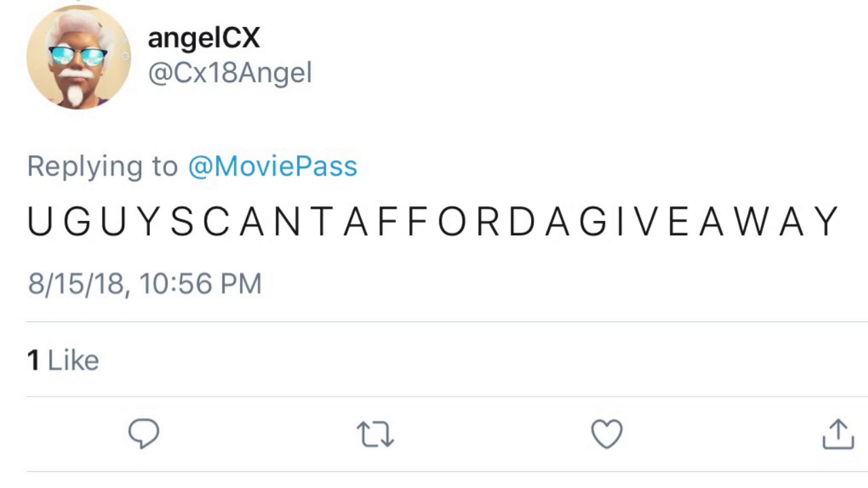Click the word GIVEAWAY in the tweet
Screen dimensions: 868x488
click(x=709, y=222)
